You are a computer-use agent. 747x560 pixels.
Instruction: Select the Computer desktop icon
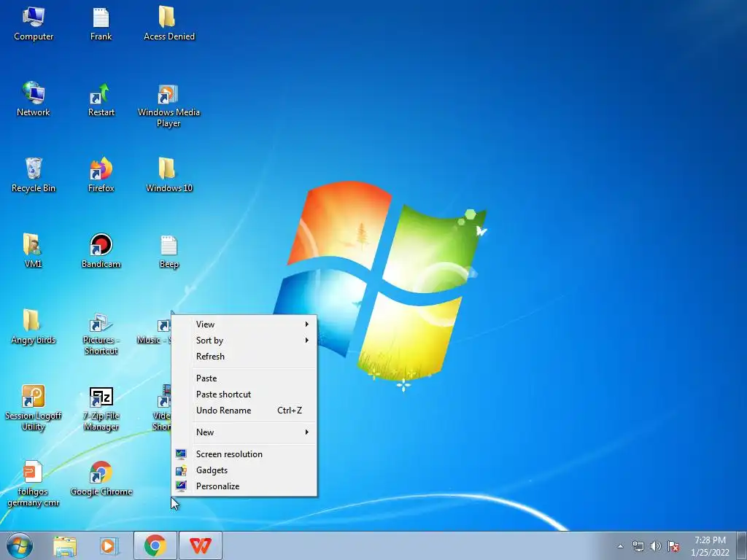(34, 24)
